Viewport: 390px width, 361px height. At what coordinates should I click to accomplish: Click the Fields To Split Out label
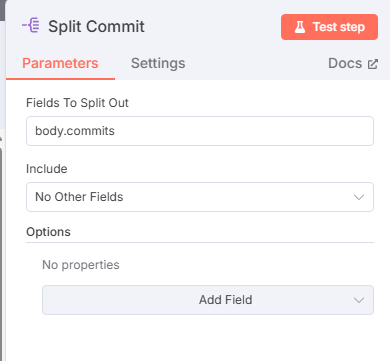pyautogui.click(x=77, y=103)
